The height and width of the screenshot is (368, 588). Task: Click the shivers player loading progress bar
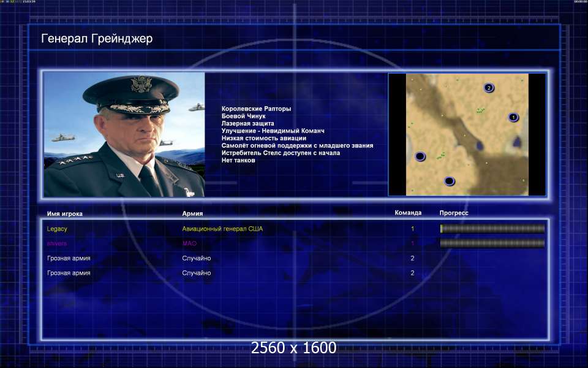[x=492, y=243]
